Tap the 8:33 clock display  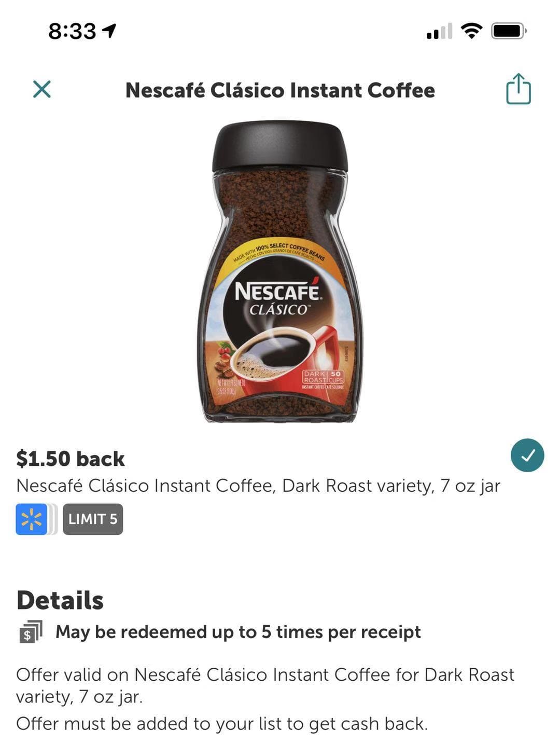tap(72, 31)
